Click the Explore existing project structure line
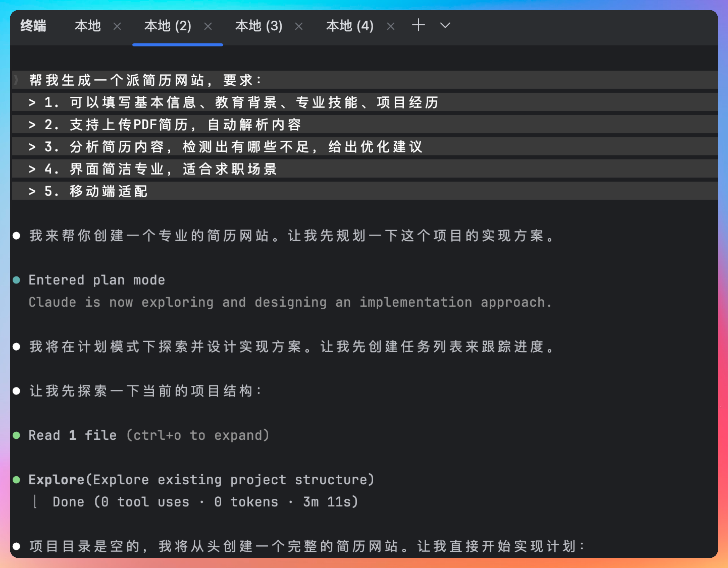This screenshot has height=568, width=728. (201, 480)
